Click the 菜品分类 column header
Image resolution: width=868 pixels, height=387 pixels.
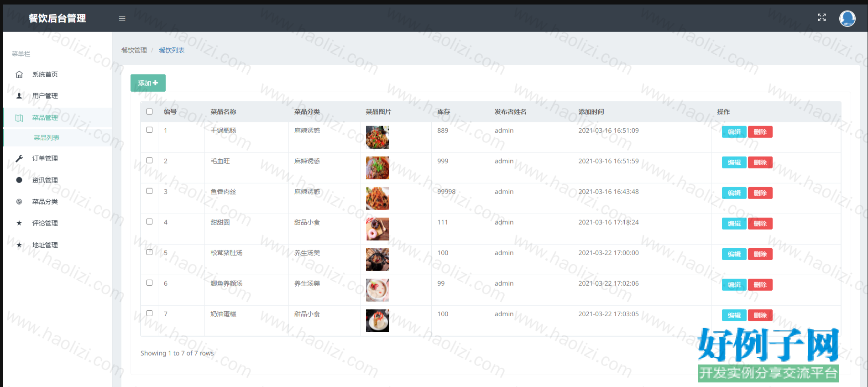[307, 112]
